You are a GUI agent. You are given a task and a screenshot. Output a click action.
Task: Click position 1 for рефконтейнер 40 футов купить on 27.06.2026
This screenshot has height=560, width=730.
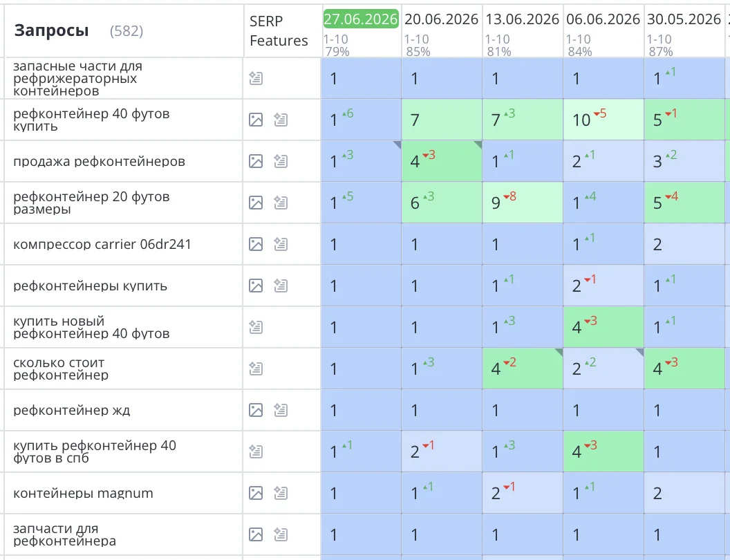(x=361, y=120)
